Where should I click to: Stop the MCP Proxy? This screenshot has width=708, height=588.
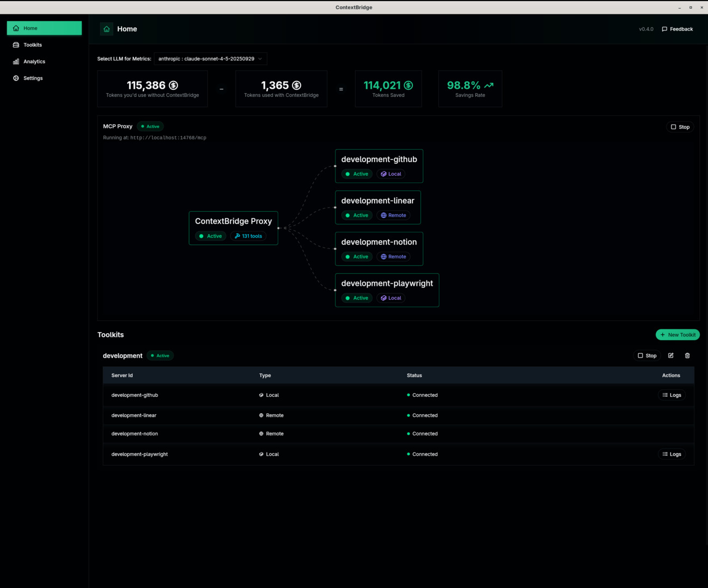(680, 126)
